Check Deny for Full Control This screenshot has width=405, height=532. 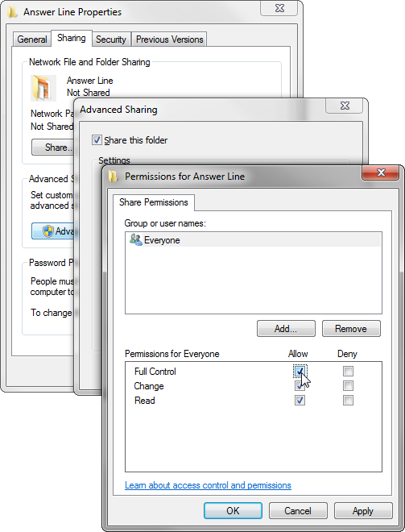(x=348, y=371)
